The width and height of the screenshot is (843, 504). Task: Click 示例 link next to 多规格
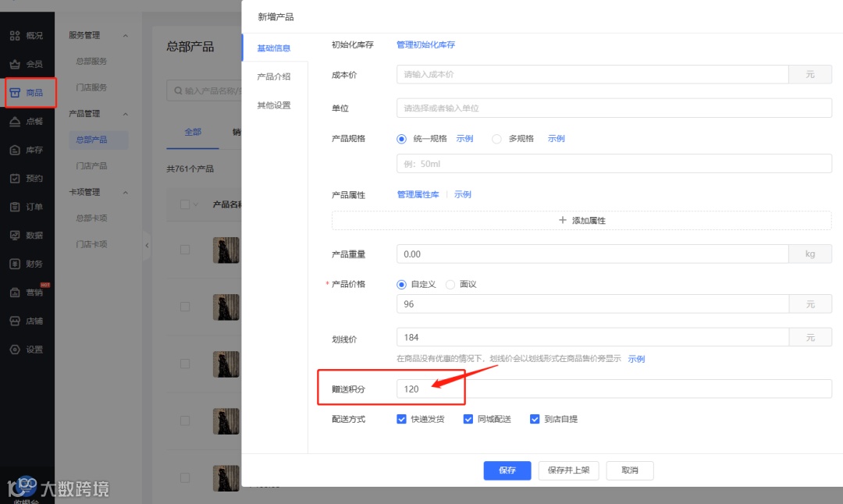(556, 139)
